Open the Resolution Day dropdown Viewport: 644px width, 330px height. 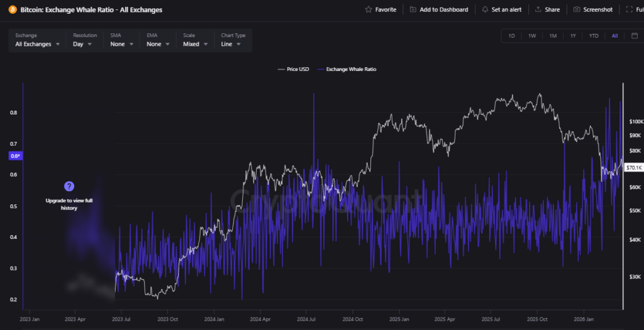click(82, 44)
